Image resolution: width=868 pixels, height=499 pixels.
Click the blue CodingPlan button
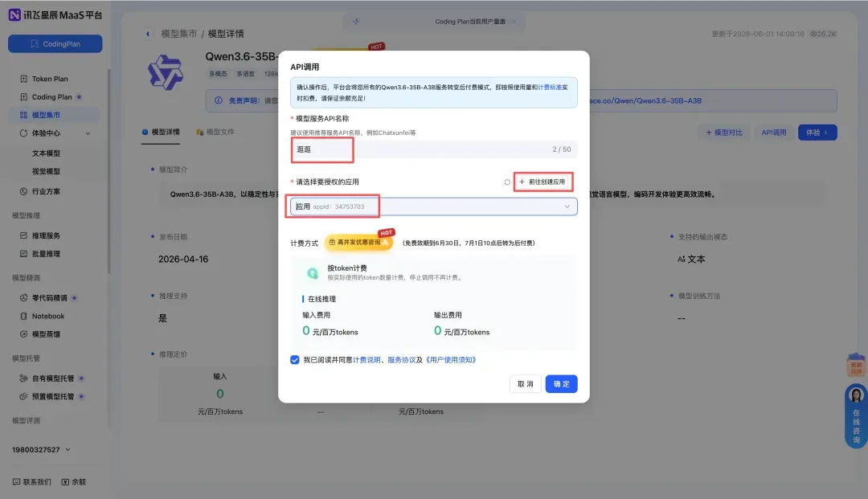tap(55, 43)
